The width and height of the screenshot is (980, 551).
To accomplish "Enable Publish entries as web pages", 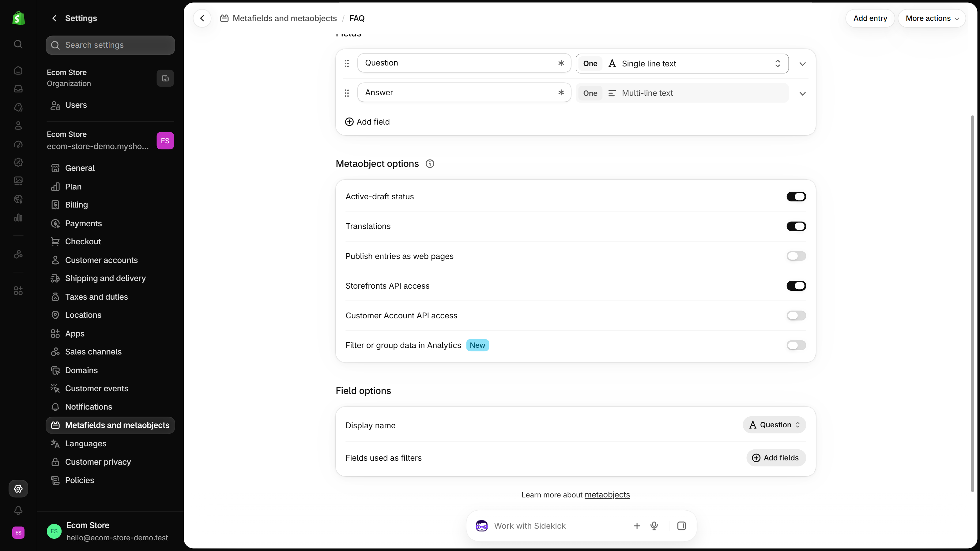I will pos(796,256).
